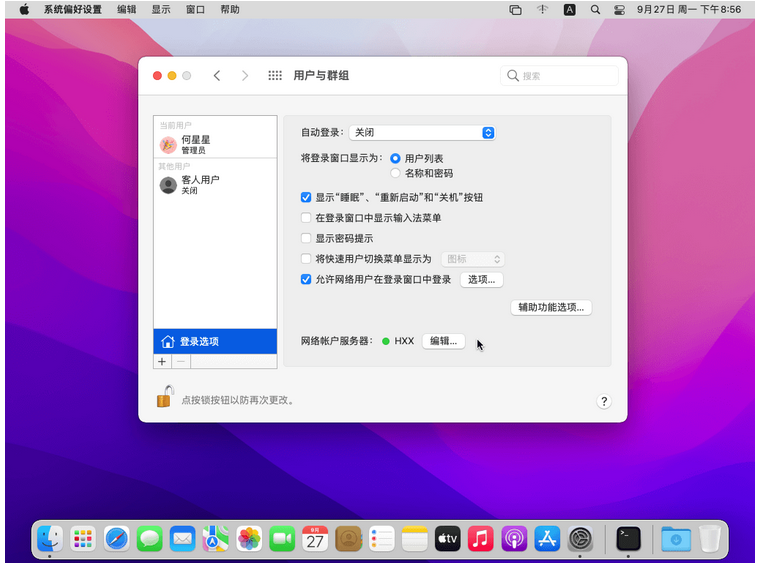Open Reminders from the Dock
Screen dimensions: 757x563
point(381,538)
